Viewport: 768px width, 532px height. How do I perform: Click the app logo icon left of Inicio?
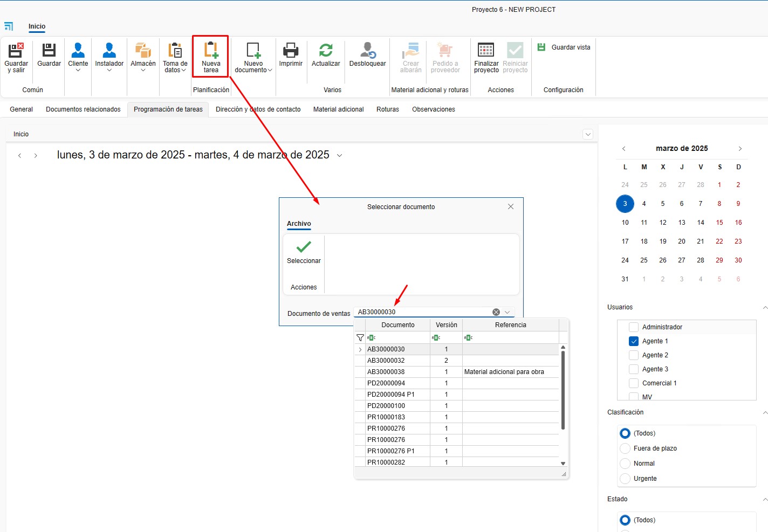(x=9, y=26)
